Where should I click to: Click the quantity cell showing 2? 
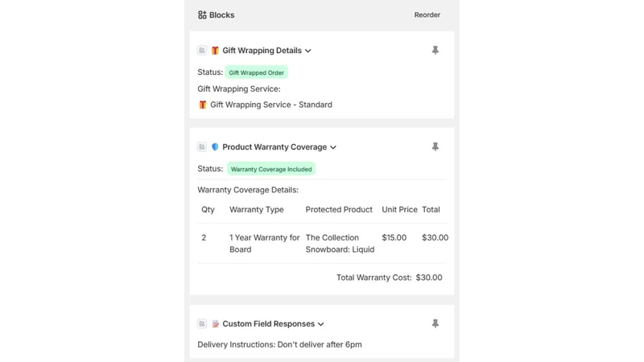point(204,237)
